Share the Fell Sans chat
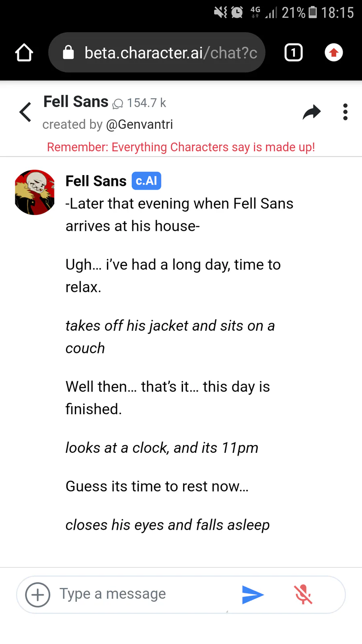 [x=312, y=112]
